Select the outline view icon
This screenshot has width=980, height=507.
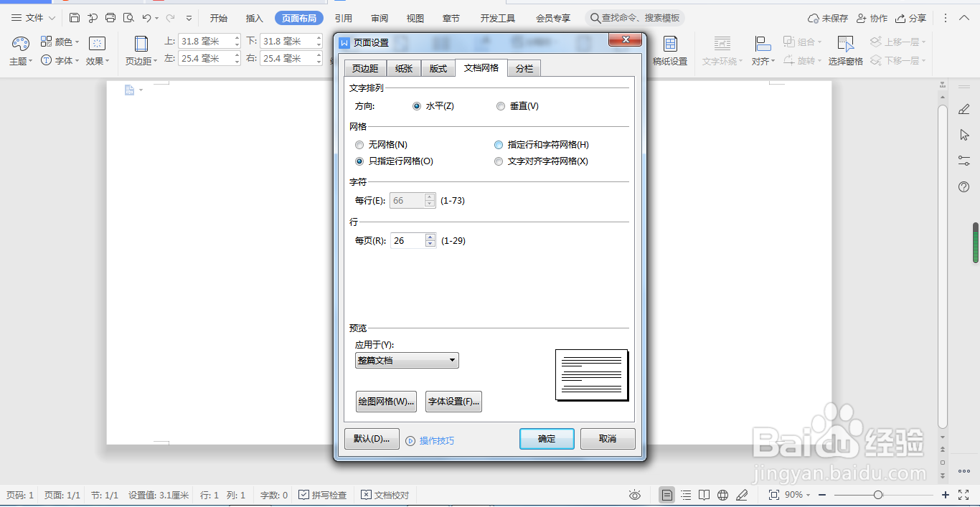click(x=686, y=495)
